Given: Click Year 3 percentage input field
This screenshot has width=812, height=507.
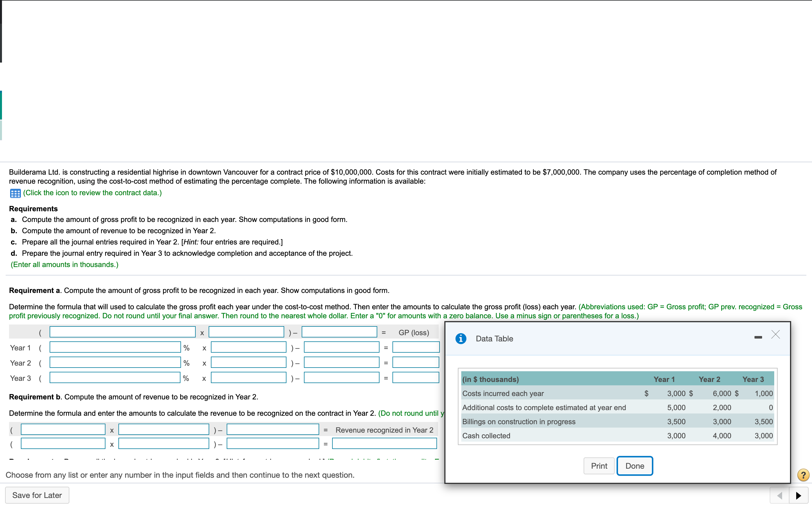Looking at the screenshot, I should coord(115,378).
